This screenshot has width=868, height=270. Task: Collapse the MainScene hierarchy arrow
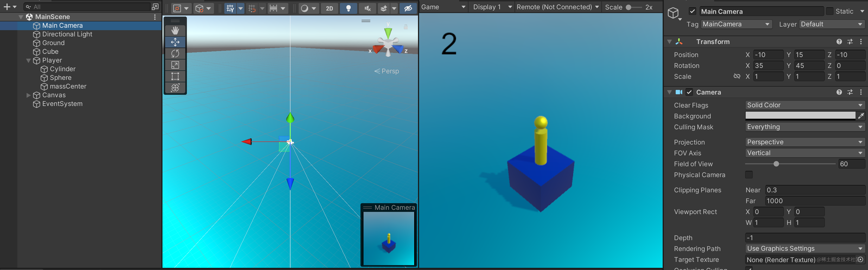tap(21, 17)
